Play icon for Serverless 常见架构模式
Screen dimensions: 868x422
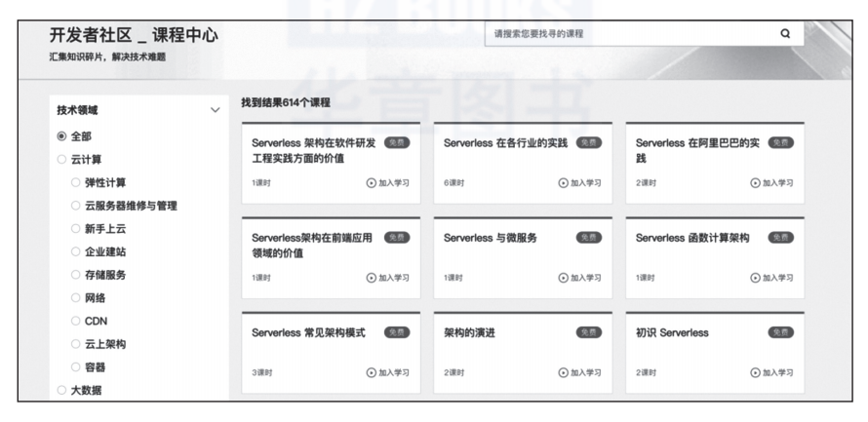[x=372, y=372]
